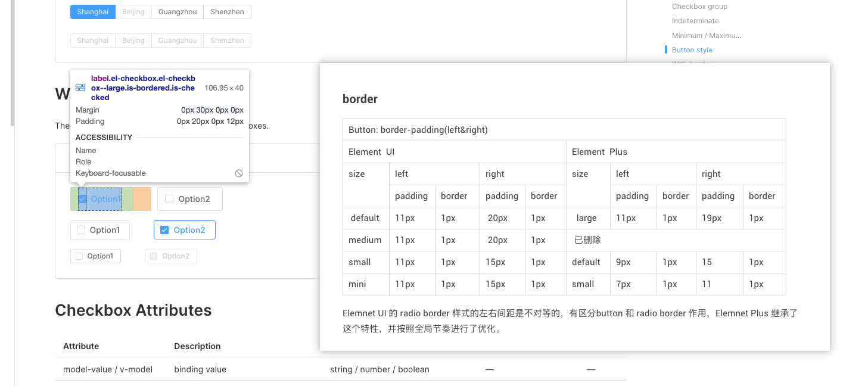Click the ACCESSIBILITY section label in tooltip
868x386 pixels.
[x=104, y=138]
